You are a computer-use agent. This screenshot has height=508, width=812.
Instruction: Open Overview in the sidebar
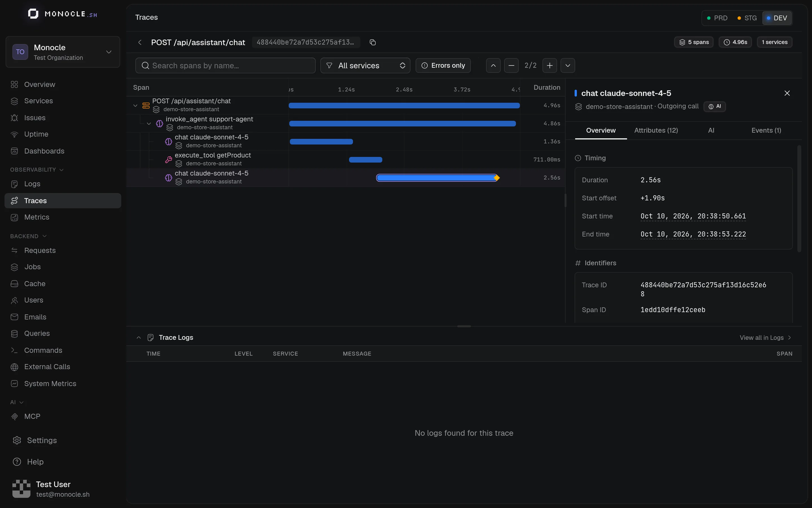tap(63, 84)
